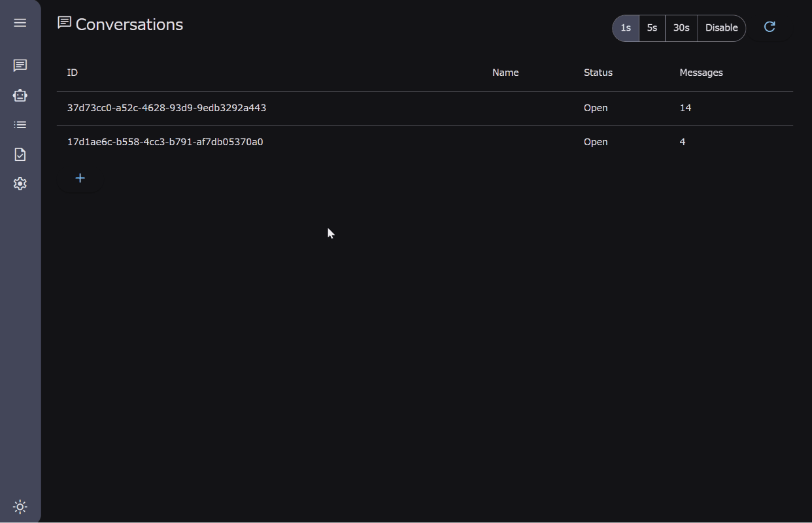Image resolution: width=812 pixels, height=523 pixels.
Task: Open the event list icon in the sidebar
Action: 20,125
